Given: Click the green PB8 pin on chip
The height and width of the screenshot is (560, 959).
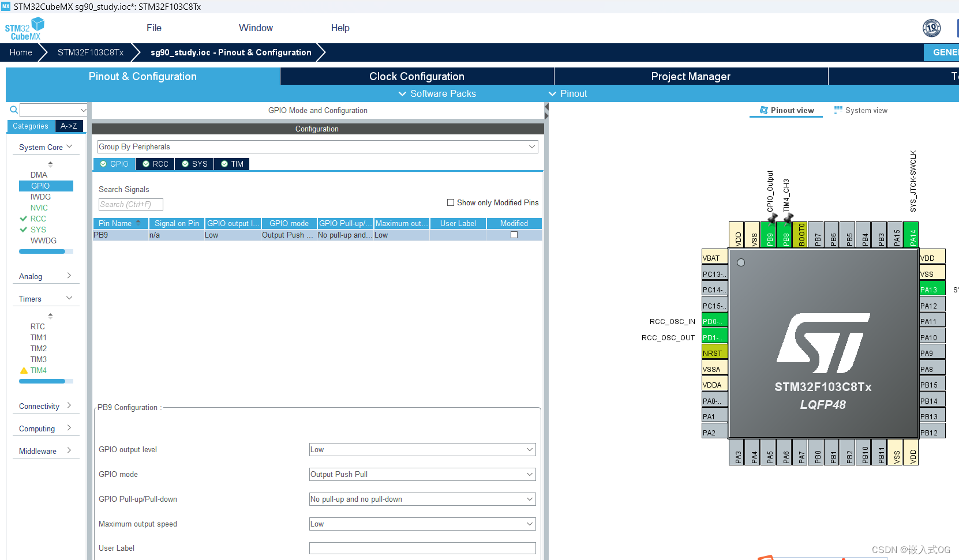Looking at the screenshot, I should tap(785, 235).
